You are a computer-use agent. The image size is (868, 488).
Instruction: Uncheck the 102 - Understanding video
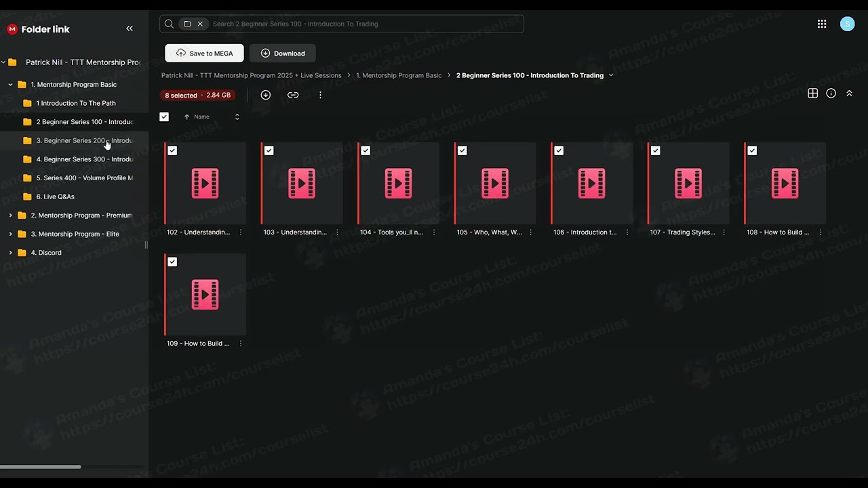click(172, 150)
